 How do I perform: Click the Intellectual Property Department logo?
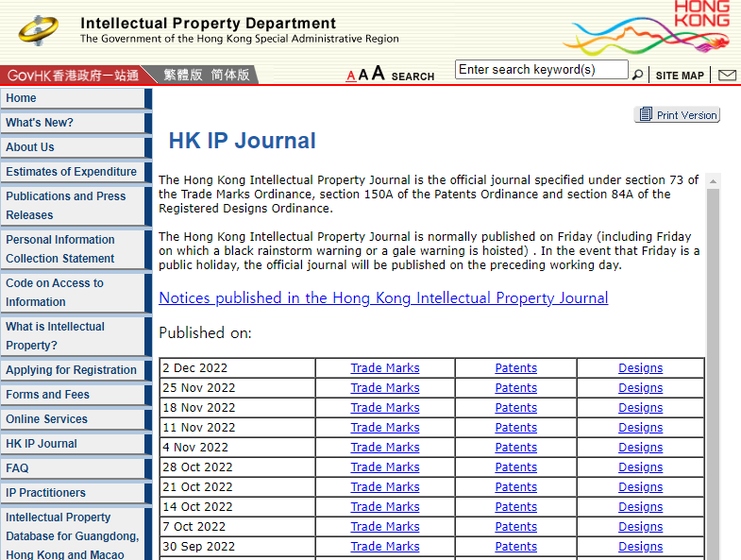(x=38, y=30)
